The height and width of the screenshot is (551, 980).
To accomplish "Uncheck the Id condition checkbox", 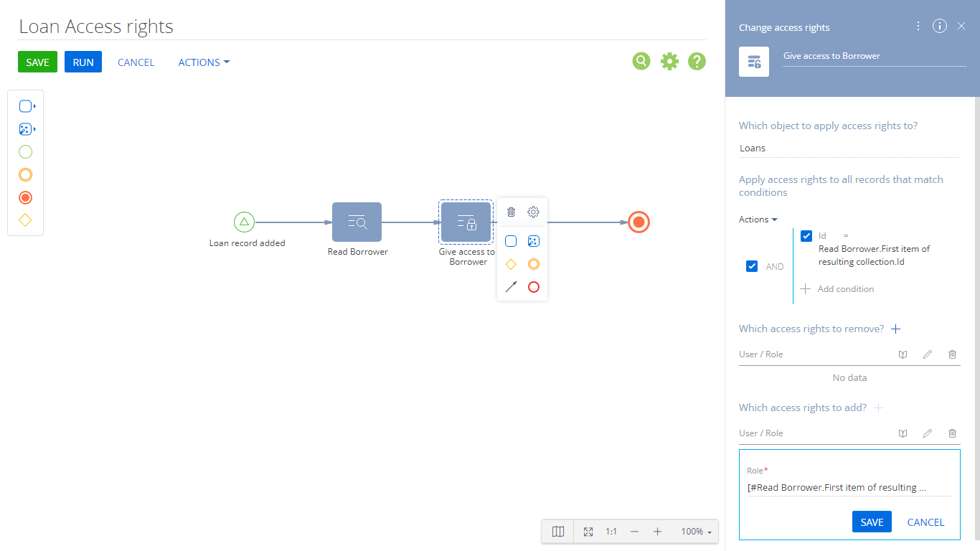I will point(806,236).
